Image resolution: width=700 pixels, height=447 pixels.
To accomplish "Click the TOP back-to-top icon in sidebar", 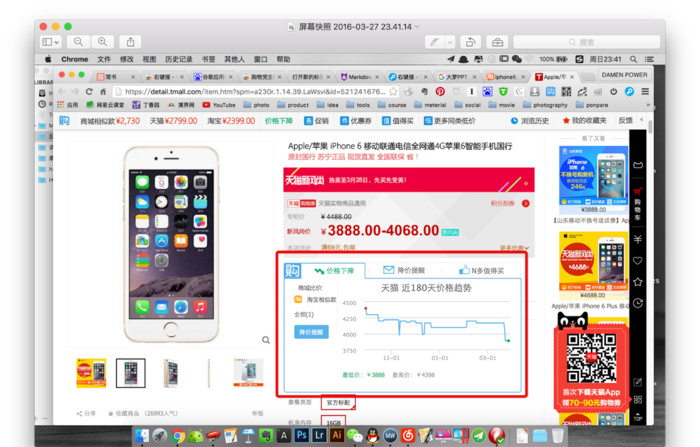I will [x=638, y=417].
